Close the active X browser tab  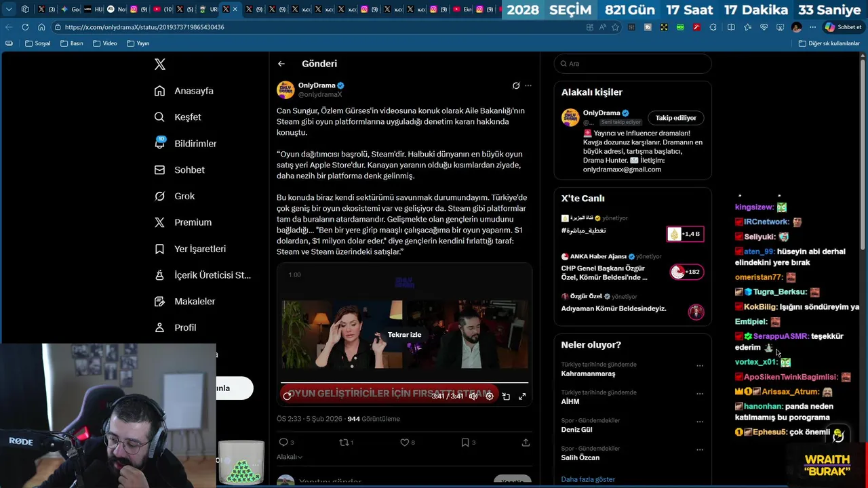click(x=235, y=9)
